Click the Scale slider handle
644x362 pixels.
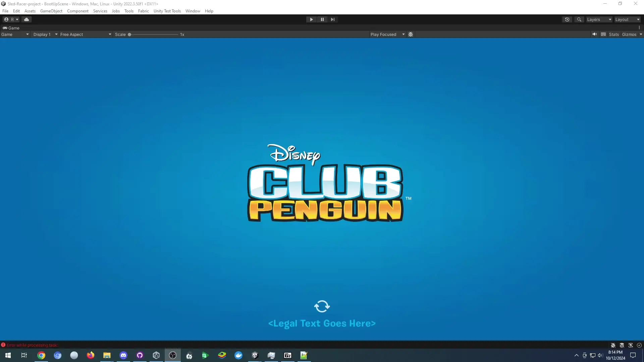[129, 34]
